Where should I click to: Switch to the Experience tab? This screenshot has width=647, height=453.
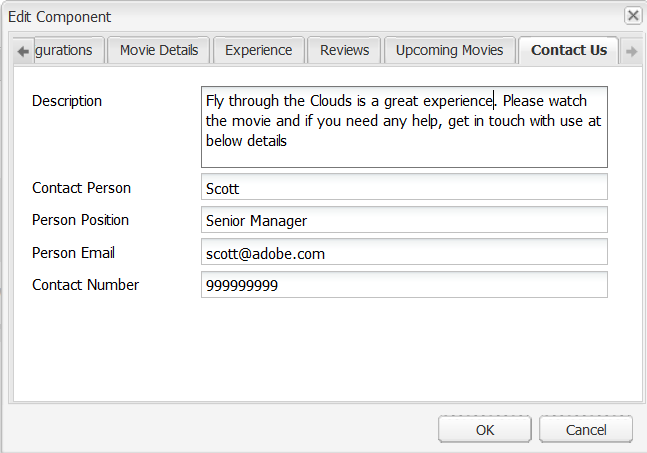[258, 51]
